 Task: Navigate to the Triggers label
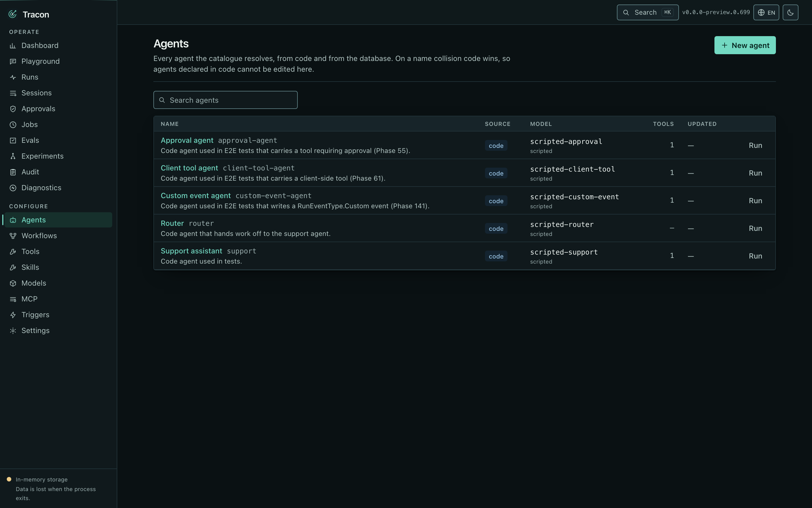tap(35, 314)
